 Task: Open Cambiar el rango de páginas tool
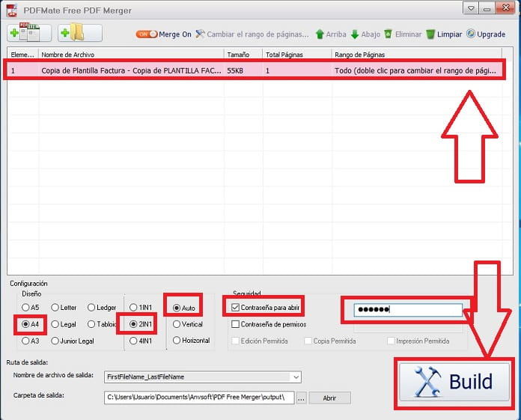click(252, 34)
